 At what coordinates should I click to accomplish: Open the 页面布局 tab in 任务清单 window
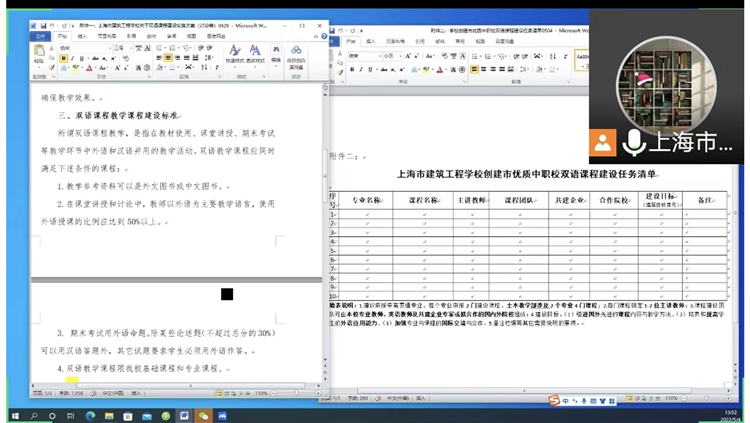coord(395,42)
